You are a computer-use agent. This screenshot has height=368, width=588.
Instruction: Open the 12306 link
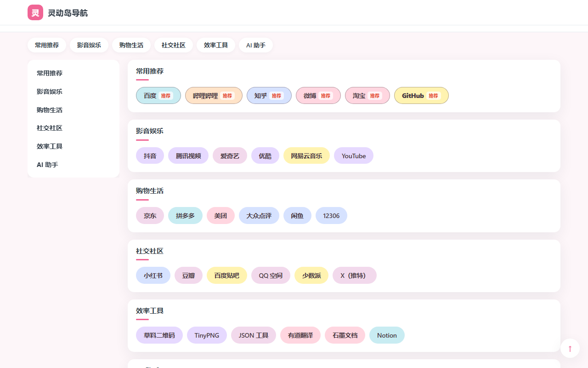(x=331, y=216)
